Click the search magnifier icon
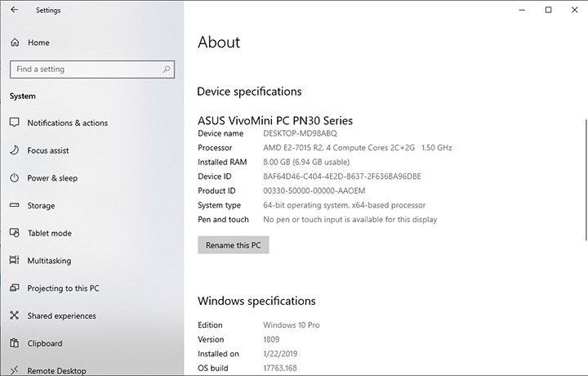 (166, 69)
